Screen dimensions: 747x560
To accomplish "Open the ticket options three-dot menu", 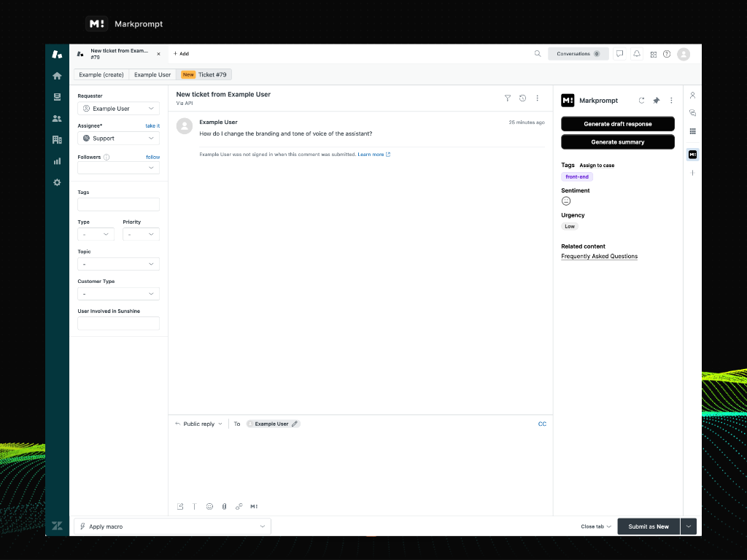I will pyautogui.click(x=538, y=98).
